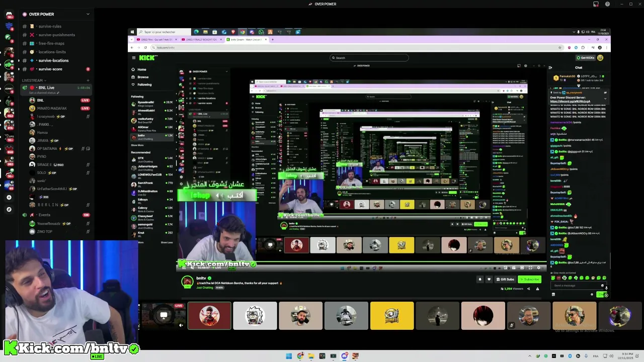This screenshot has width=644, height=362.
Task: Click browser back arrow in streamed Chrome
Action: point(132,48)
